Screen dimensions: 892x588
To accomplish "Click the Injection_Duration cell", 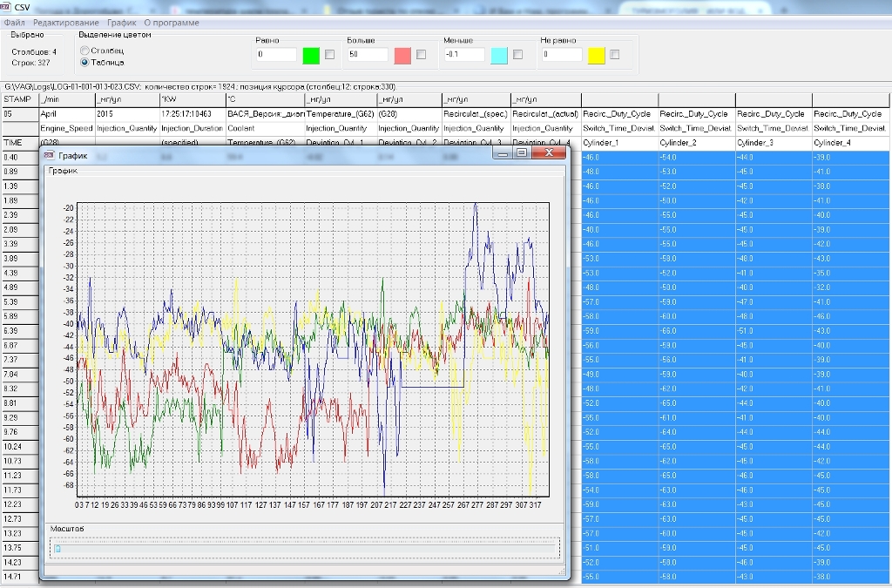I will point(193,129).
